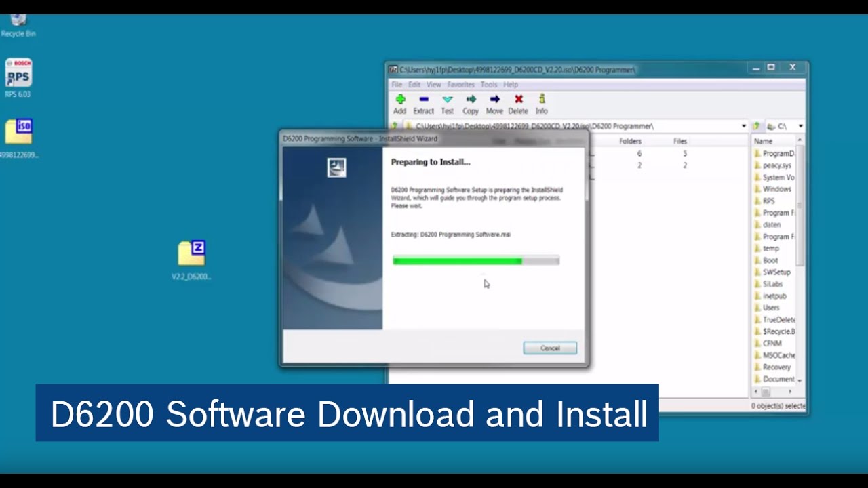Click the Folders count value 6
Screen dimensions: 868x488
pos(639,154)
